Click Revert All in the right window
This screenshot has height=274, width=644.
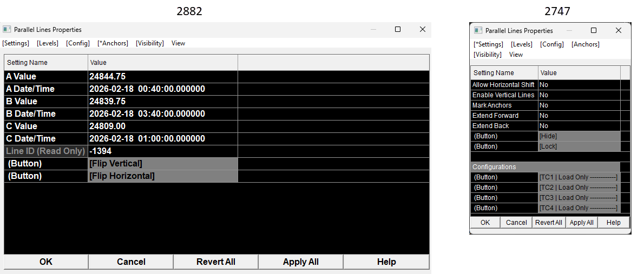pyautogui.click(x=549, y=222)
